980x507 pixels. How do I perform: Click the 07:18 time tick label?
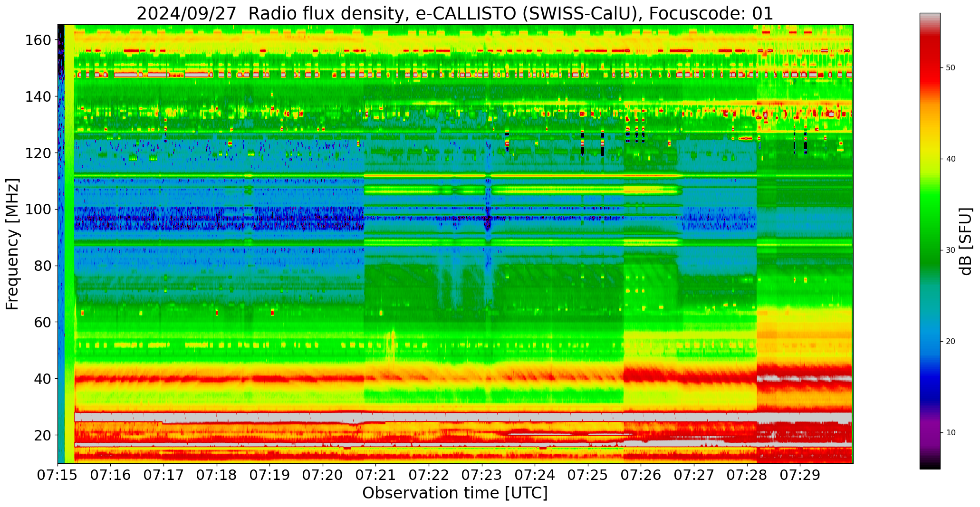217,475
